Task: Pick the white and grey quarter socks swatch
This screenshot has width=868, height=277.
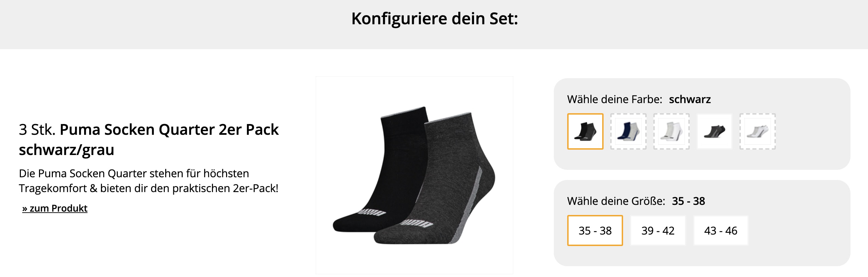Action: [x=671, y=131]
